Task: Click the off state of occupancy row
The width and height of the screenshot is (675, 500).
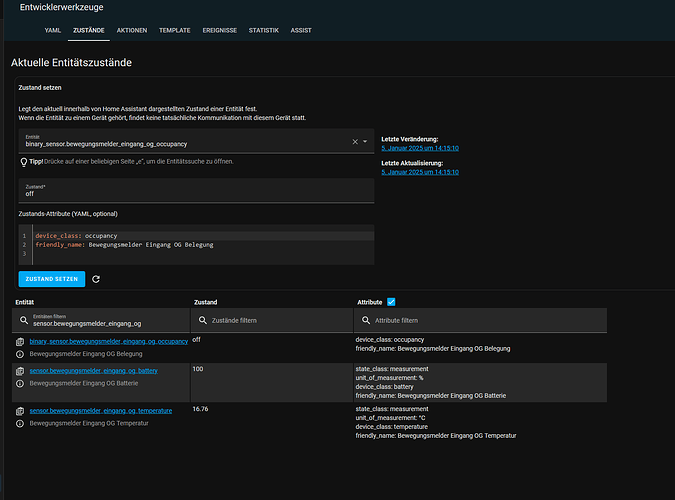Action: (196, 340)
